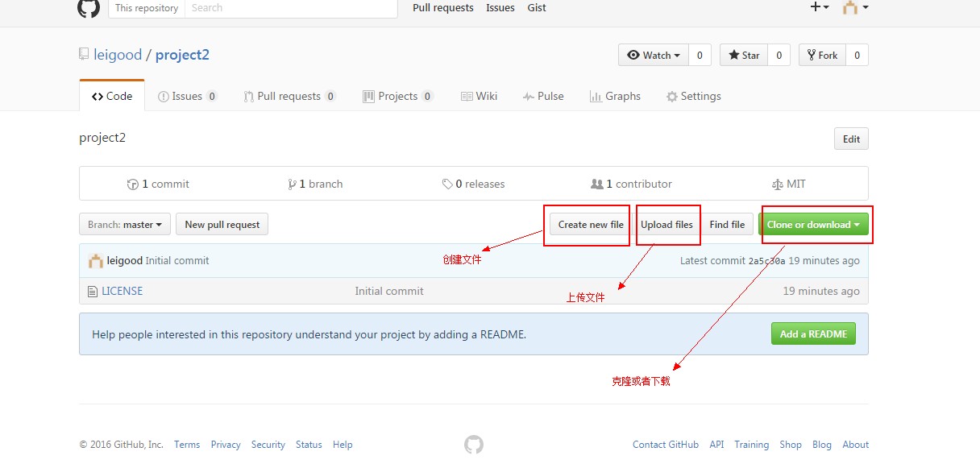Screen dimensions: 980x464
Task: Open the leigood owner link
Action: coord(118,55)
